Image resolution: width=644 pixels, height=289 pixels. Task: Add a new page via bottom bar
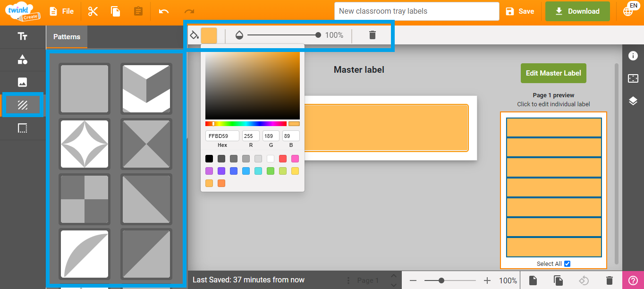533,280
